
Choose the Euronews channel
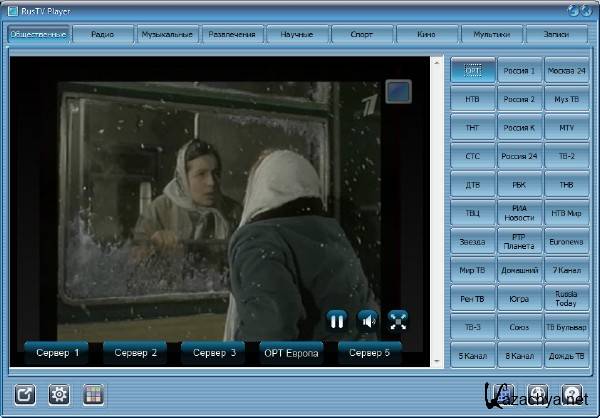(566, 241)
